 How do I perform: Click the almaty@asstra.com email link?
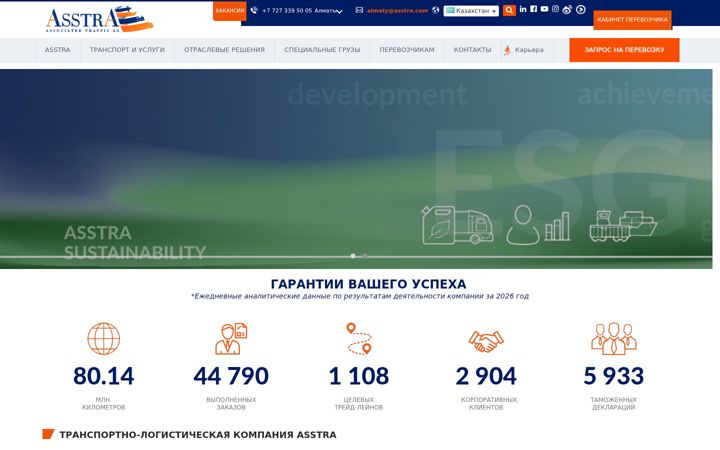(397, 11)
